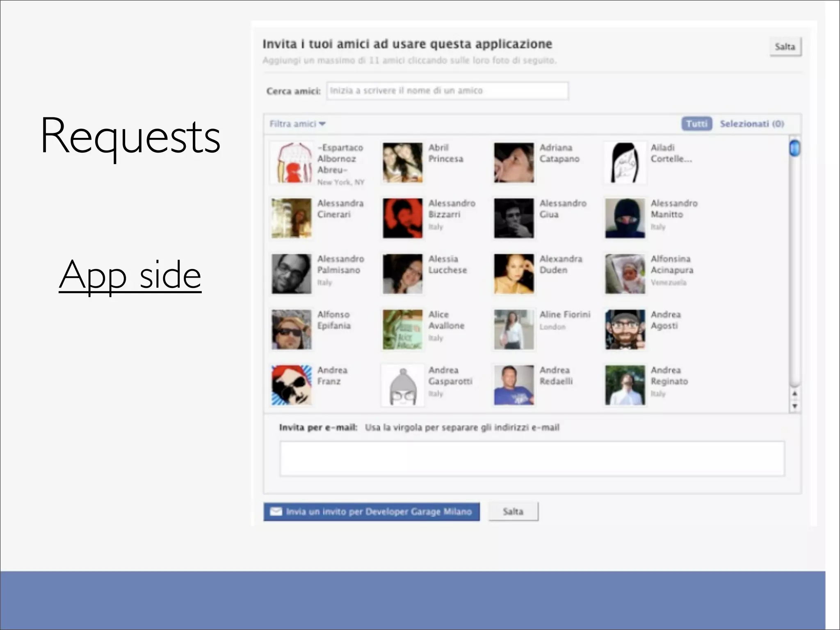Select Ailadi Cortelle's photo
This screenshot has height=630, width=840.
[x=625, y=162]
